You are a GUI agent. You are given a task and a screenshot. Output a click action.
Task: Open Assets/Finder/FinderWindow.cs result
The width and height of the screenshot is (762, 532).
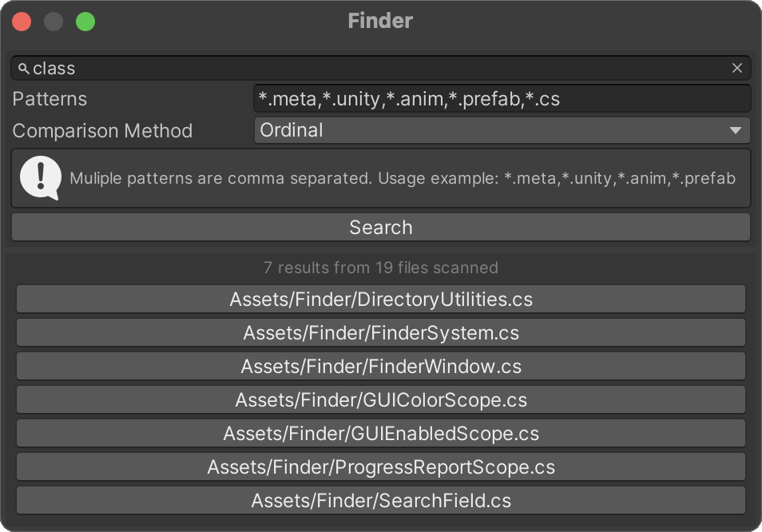click(x=380, y=367)
